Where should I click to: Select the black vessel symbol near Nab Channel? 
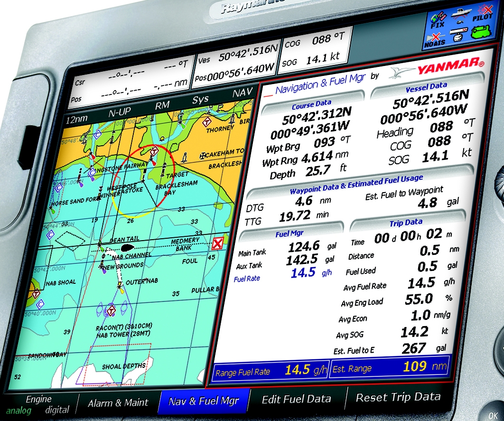(x=128, y=248)
